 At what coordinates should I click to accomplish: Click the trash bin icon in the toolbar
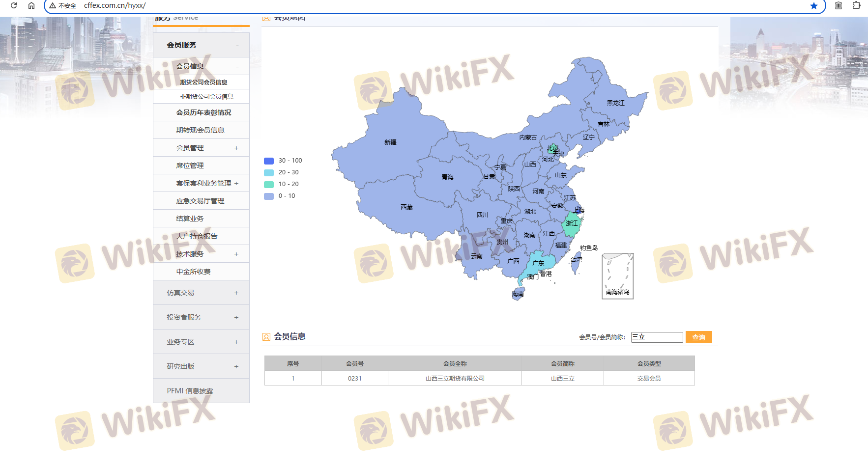[x=839, y=5]
